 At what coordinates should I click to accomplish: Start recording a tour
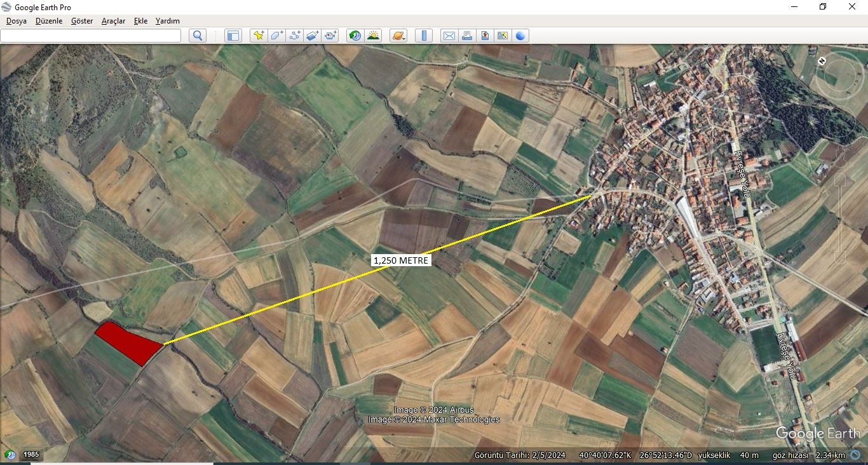click(x=330, y=36)
